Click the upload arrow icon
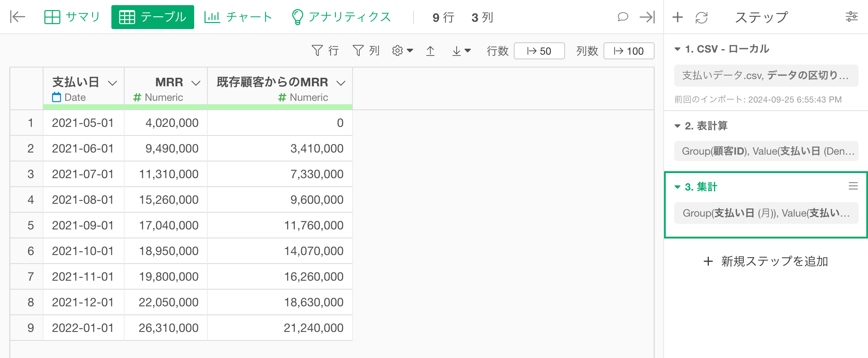This screenshot has height=358, width=868. (430, 51)
